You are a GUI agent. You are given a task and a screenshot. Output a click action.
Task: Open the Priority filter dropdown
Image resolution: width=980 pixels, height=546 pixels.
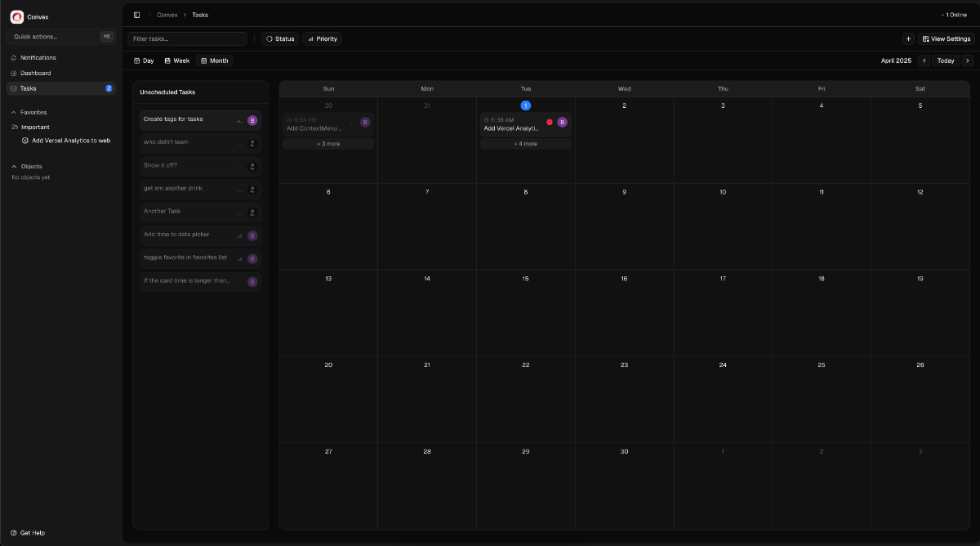pyautogui.click(x=322, y=38)
